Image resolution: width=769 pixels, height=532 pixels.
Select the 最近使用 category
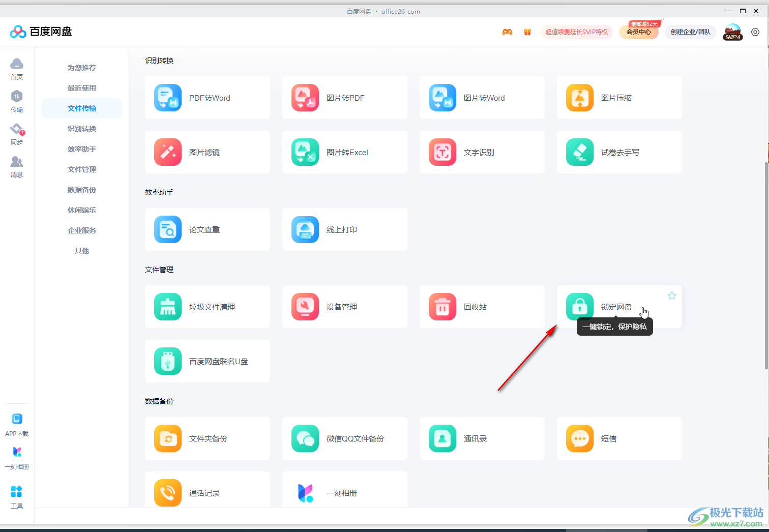click(x=82, y=88)
